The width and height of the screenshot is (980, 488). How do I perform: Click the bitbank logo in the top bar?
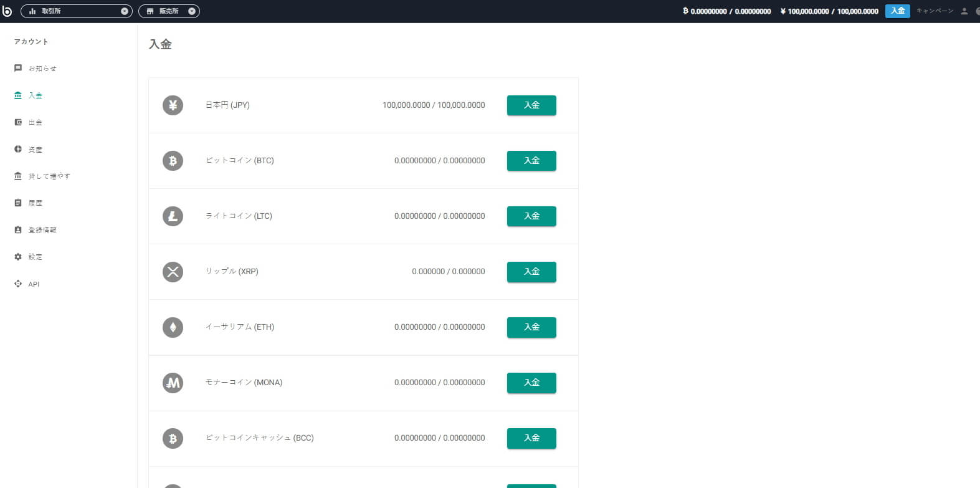click(7, 11)
